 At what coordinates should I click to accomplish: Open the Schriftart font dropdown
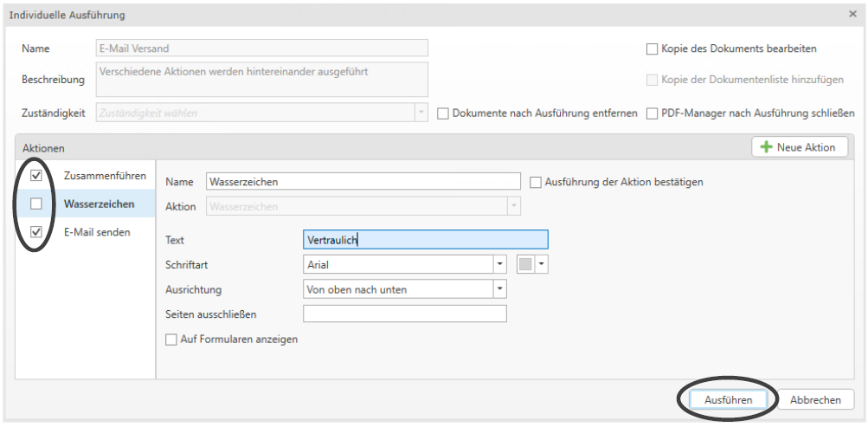(x=499, y=264)
